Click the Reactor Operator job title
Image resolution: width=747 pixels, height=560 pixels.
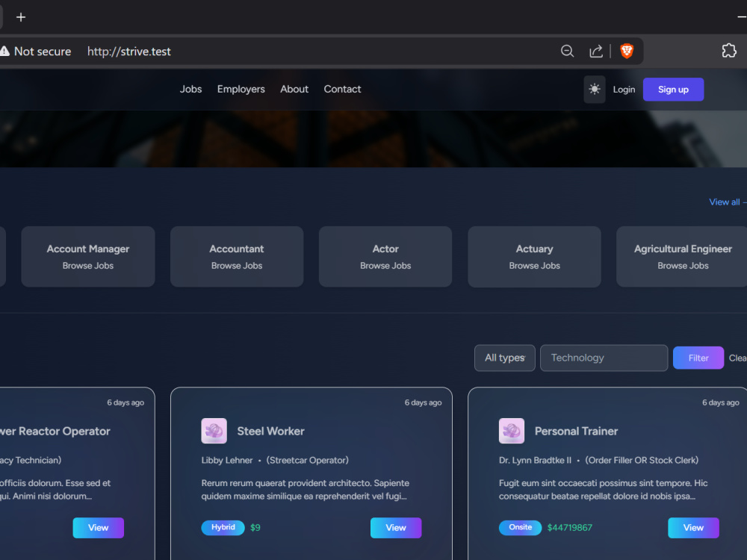click(55, 431)
